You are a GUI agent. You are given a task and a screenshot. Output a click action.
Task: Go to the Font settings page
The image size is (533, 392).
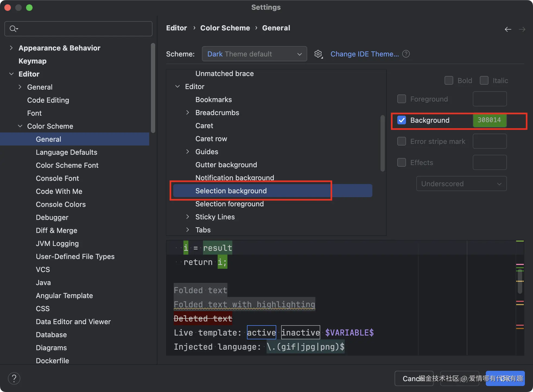pyautogui.click(x=34, y=113)
